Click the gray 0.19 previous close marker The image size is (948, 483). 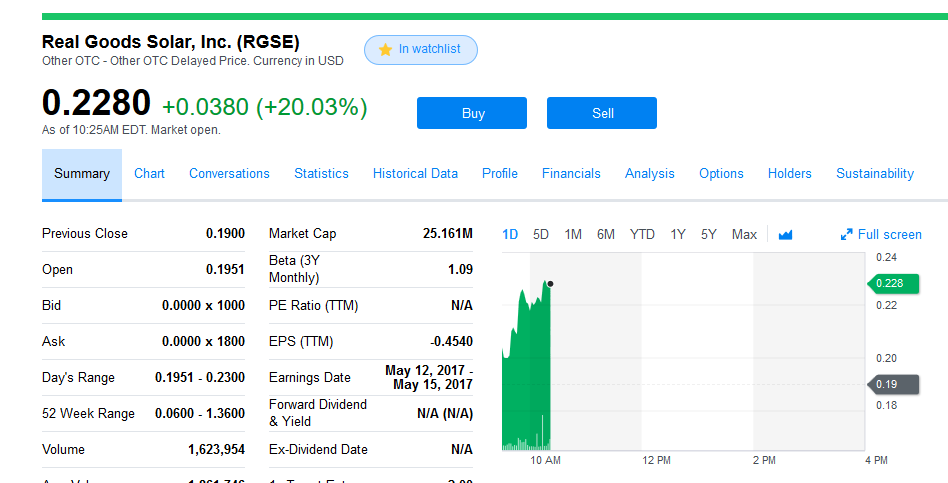pos(888,384)
